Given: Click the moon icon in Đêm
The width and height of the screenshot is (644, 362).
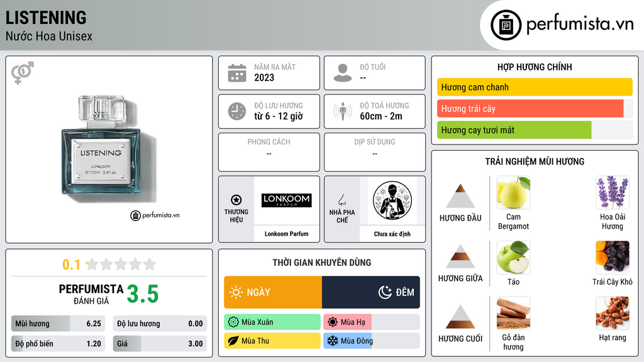Looking at the screenshot, I should pyautogui.click(x=385, y=292).
